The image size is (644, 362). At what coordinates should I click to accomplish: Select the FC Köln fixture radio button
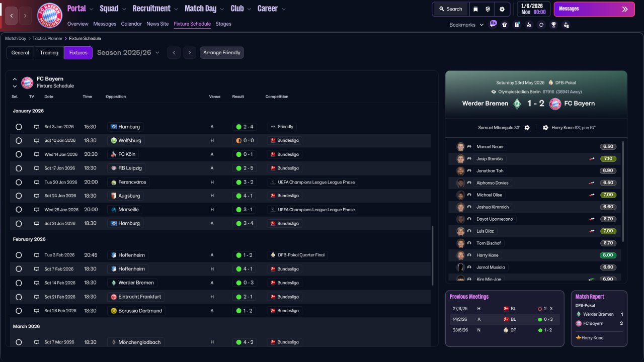point(19,154)
